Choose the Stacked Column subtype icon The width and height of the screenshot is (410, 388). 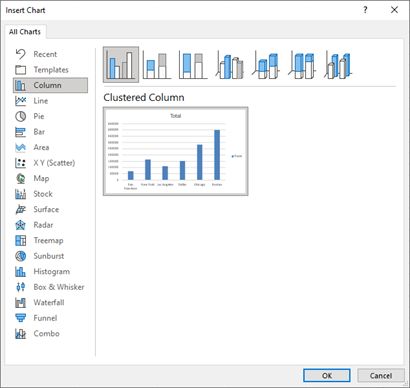pos(157,64)
